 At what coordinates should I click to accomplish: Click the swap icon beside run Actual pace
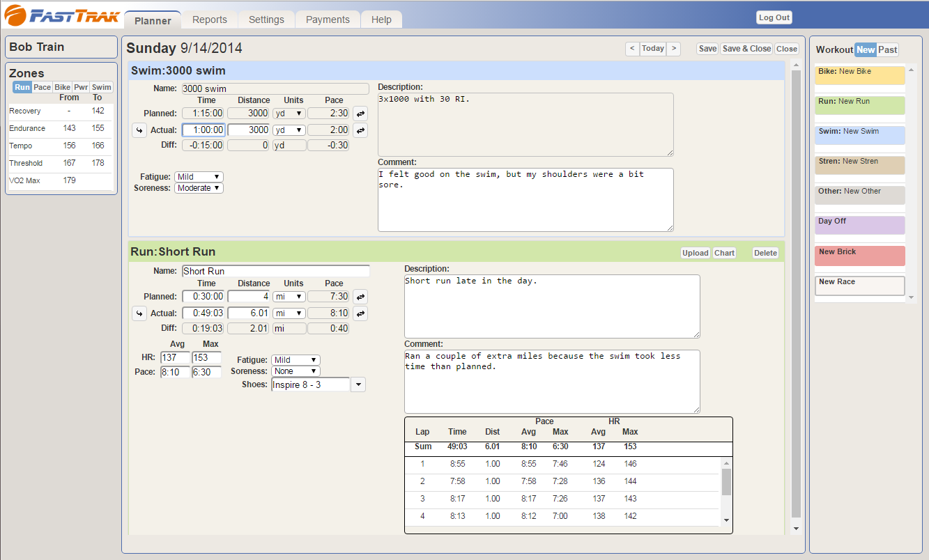tap(360, 313)
